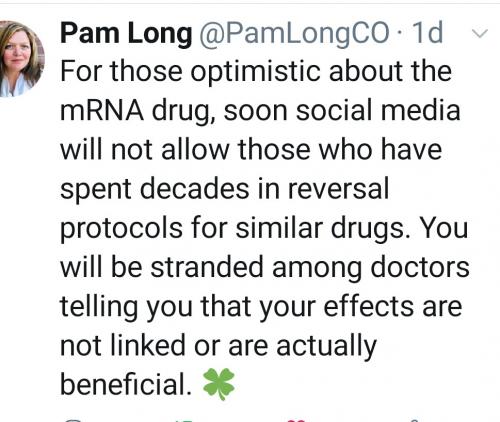Open Pam Long's profile picture

tap(21, 59)
